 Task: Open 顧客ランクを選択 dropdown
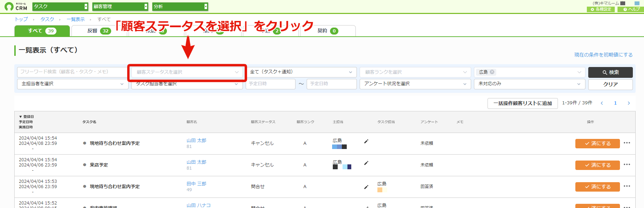point(415,72)
